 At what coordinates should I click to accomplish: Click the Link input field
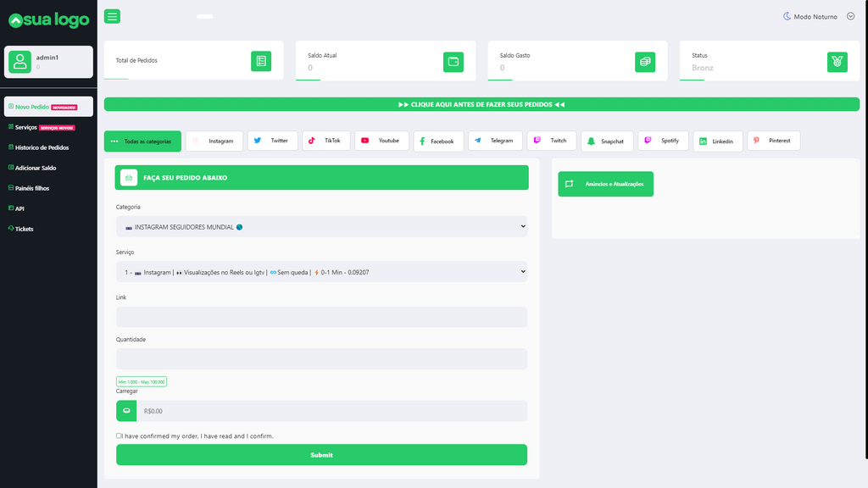321,317
